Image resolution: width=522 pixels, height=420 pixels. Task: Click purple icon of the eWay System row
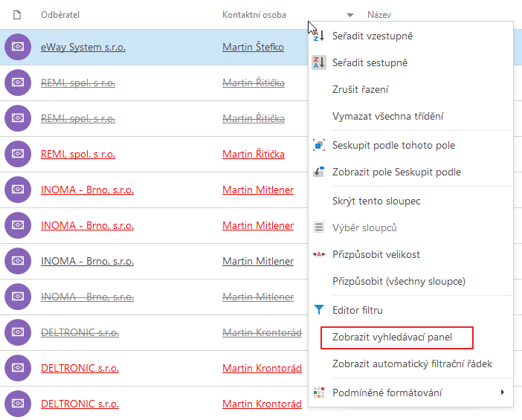tap(18, 47)
